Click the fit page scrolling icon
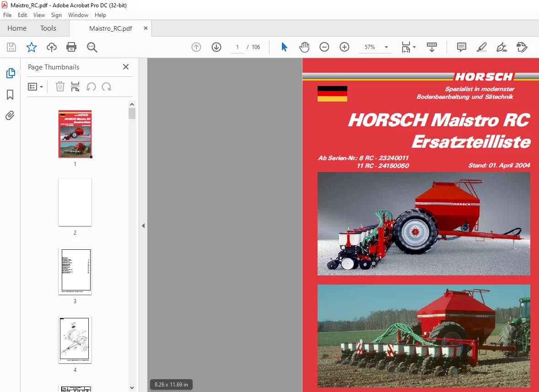 coord(406,47)
